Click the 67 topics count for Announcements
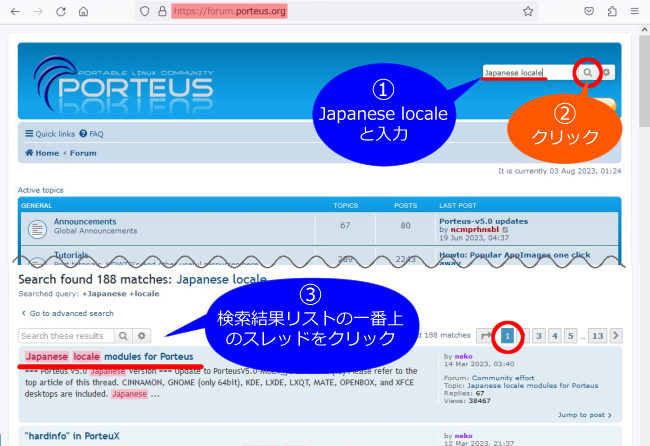The image size is (650, 446). click(x=345, y=225)
